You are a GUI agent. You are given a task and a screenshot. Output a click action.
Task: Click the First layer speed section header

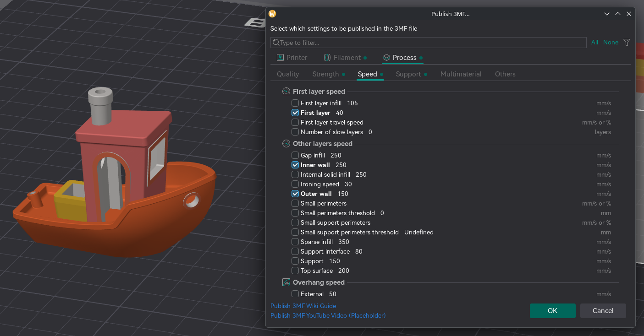coord(319,92)
